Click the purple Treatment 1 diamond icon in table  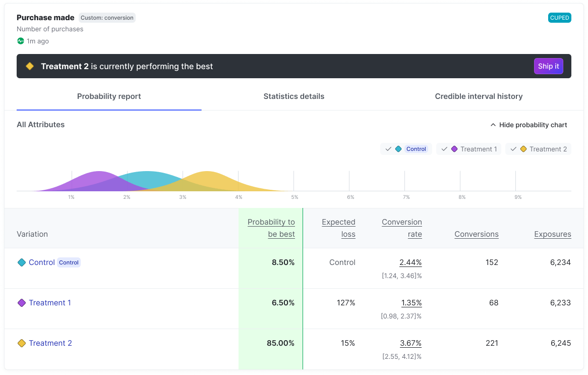click(22, 303)
